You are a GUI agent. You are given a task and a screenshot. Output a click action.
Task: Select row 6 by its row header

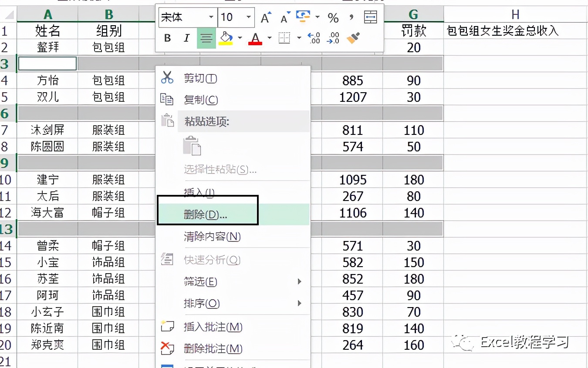(8, 114)
